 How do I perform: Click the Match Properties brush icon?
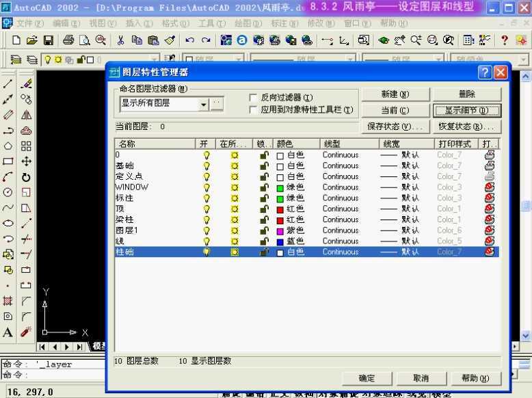tap(170, 40)
